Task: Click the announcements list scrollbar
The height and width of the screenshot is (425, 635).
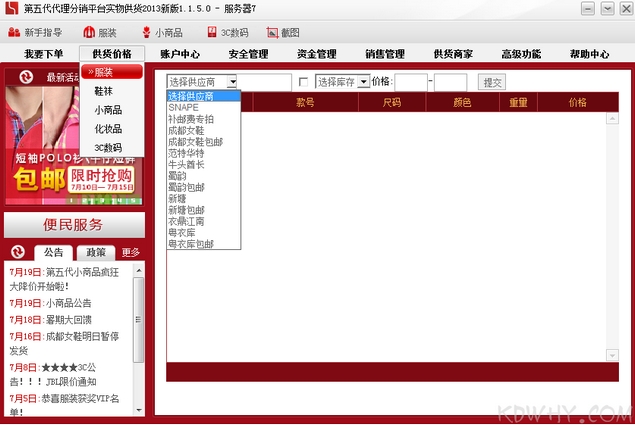Action: (138, 330)
